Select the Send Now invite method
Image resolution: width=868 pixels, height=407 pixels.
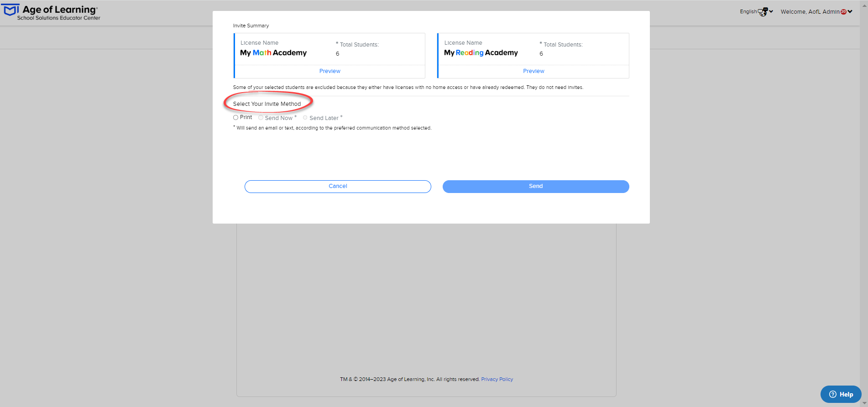pos(261,118)
